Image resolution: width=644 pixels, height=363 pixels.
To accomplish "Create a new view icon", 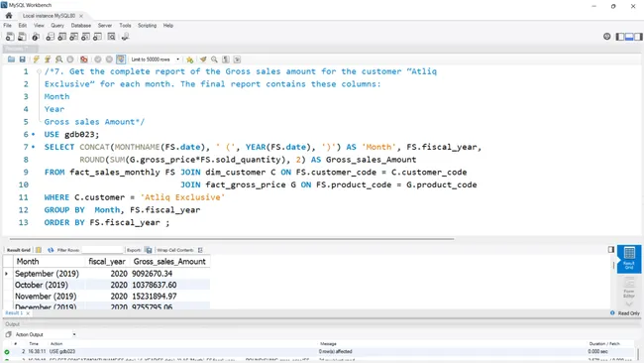I will pyautogui.click(x=73, y=37).
